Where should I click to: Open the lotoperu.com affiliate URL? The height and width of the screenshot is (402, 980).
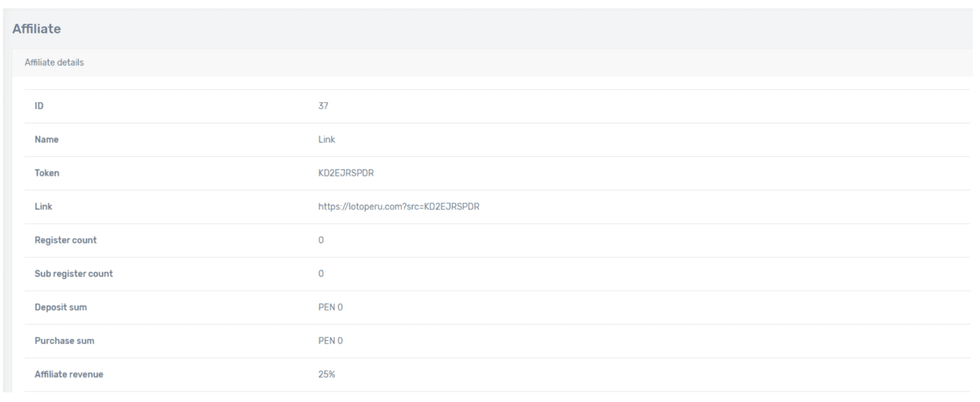click(398, 207)
